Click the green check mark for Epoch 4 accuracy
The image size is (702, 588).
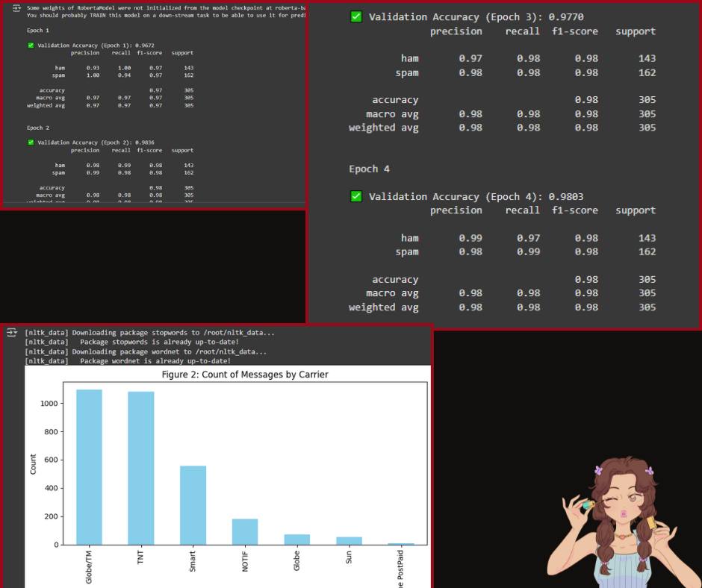click(x=356, y=196)
